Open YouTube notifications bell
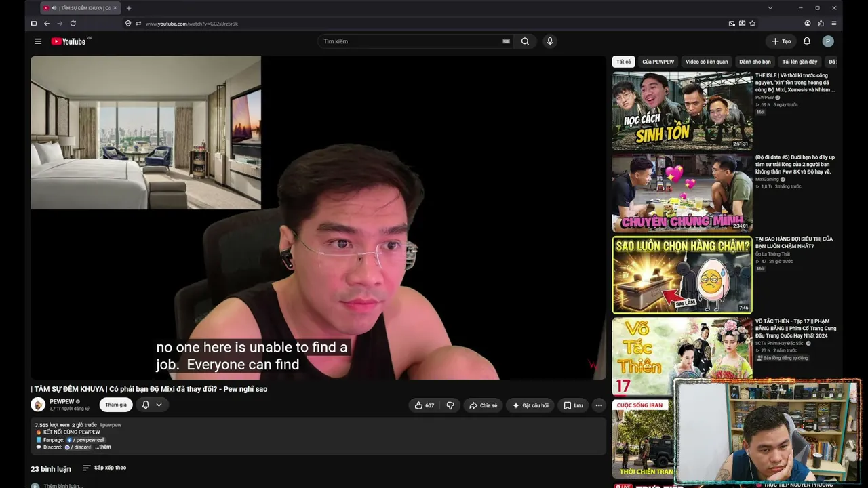 (x=807, y=41)
